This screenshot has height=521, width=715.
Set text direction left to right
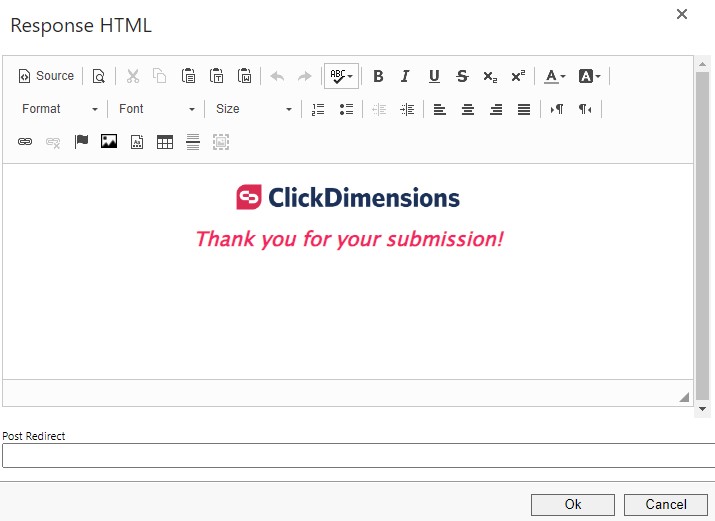(x=557, y=109)
